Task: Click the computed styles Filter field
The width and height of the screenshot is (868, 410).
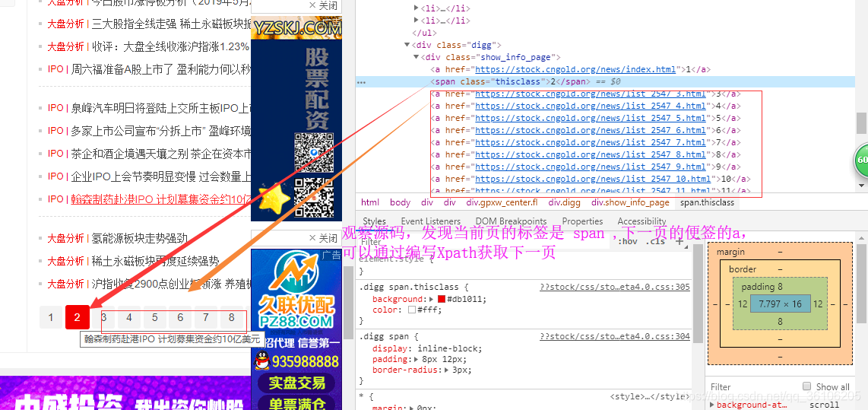Action: click(753, 386)
